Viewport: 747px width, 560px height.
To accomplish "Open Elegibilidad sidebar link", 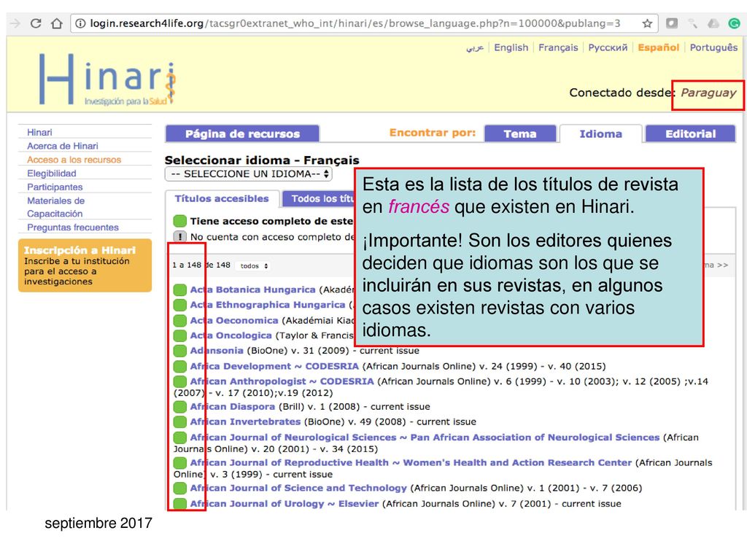I will 52,174.
